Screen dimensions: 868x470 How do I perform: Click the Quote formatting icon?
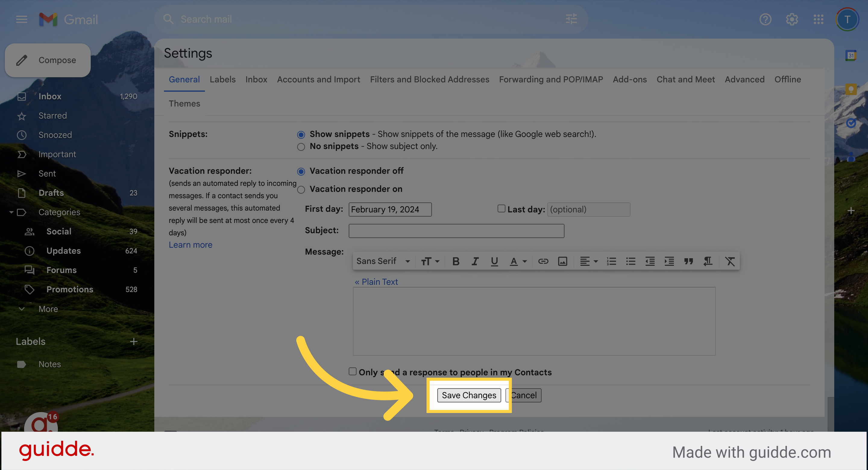pyautogui.click(x=688, y=261)
